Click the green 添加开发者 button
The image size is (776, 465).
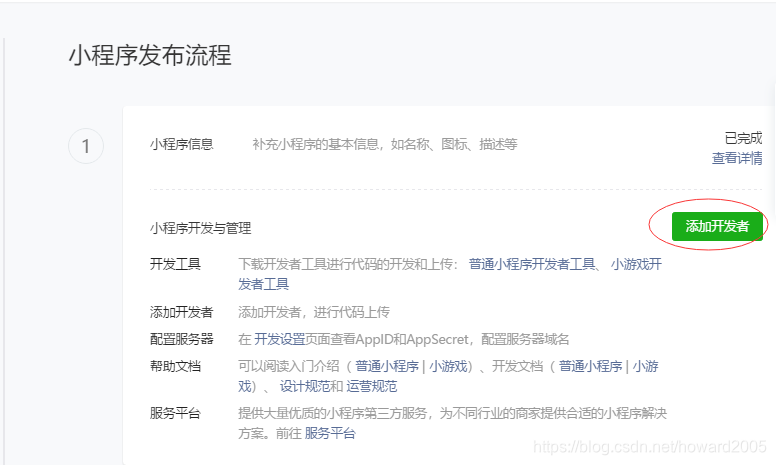coord(717,227)
